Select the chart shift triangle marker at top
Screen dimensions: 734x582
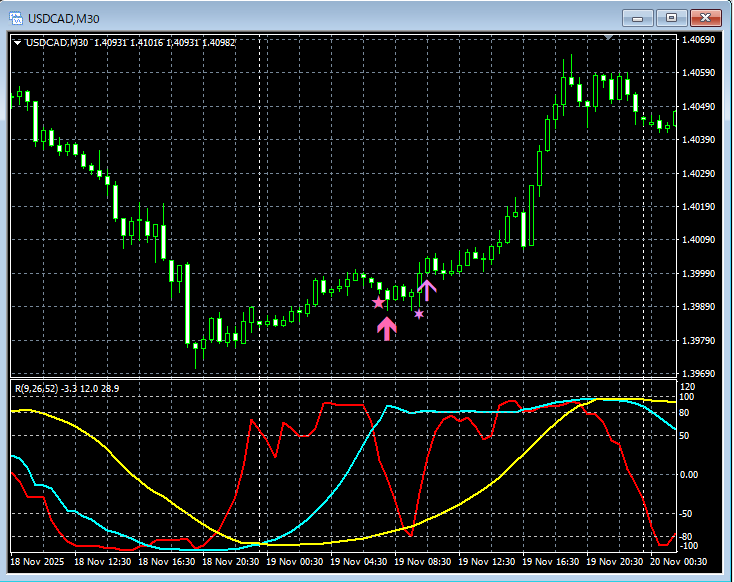coord(608,37)
